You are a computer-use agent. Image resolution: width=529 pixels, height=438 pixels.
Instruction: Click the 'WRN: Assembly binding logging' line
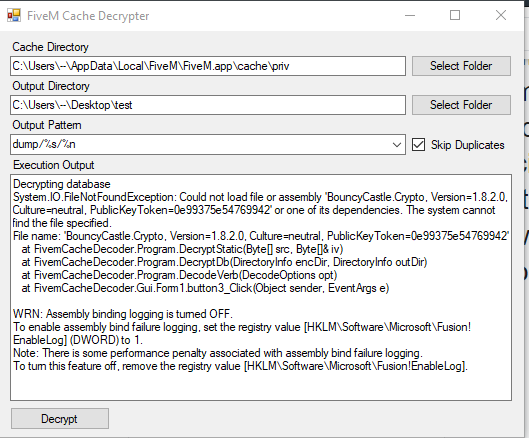click(x=123, y=314)
